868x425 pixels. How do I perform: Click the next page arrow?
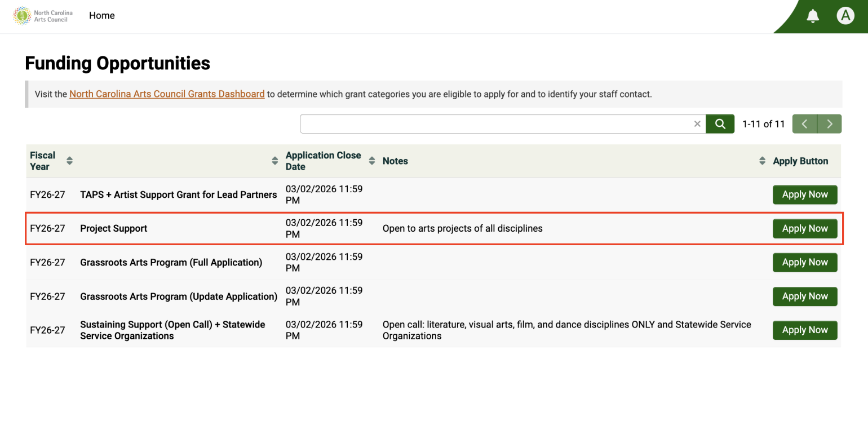tap(829, 123)
